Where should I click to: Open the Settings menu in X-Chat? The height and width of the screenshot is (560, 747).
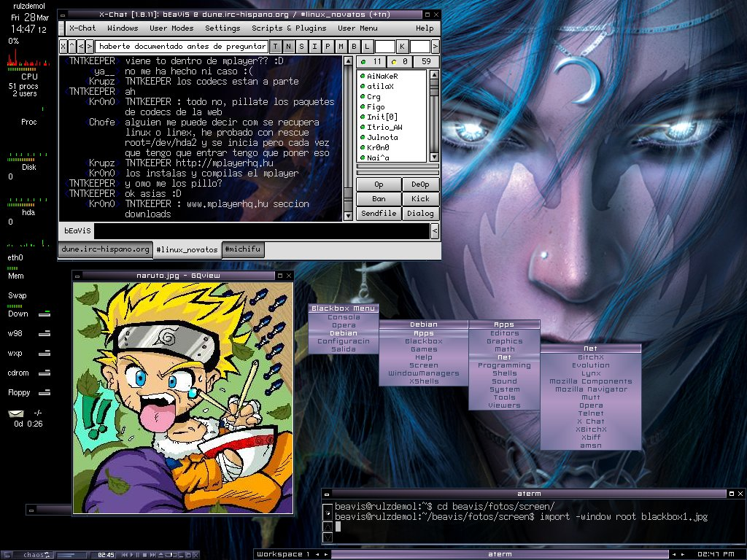point(222,28)
